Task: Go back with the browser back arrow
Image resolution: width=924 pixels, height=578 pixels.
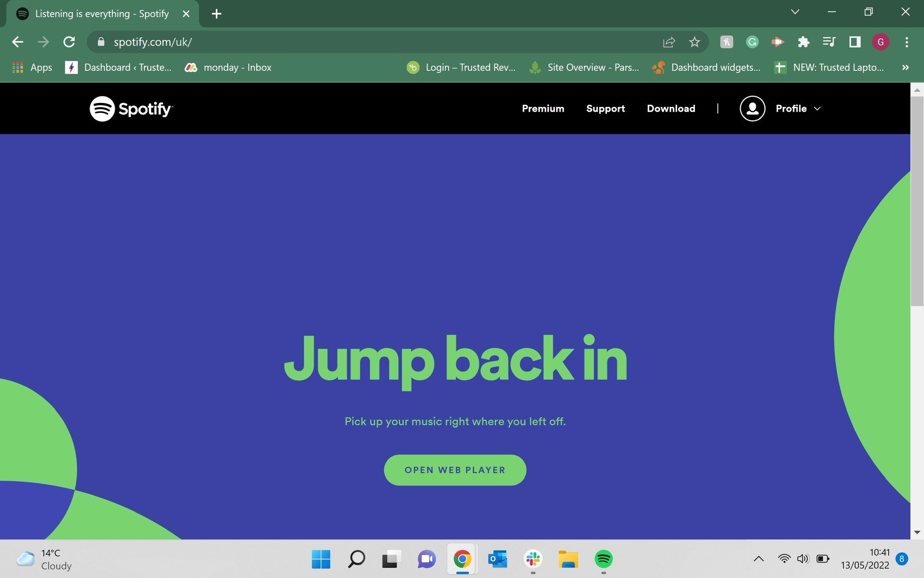Action: [x=17, y=42]
